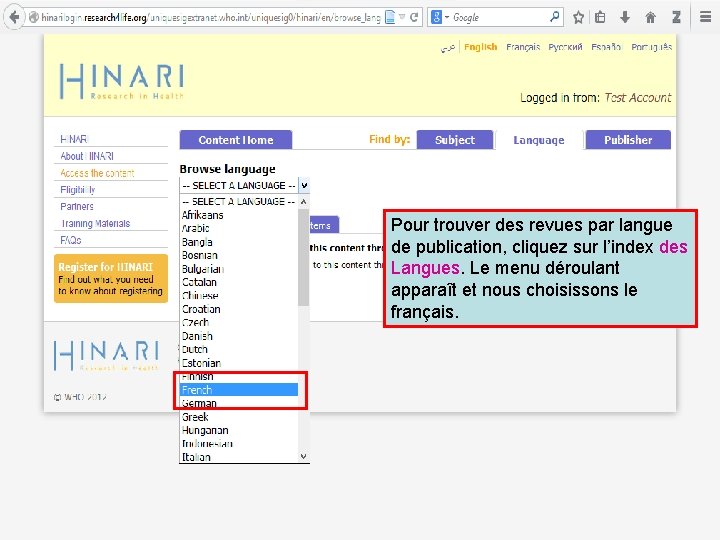Image resolution: width=720 pixels, height=540 pixels.
Task: Click the Subject find-by tab
Action: (x=455, y=140)
